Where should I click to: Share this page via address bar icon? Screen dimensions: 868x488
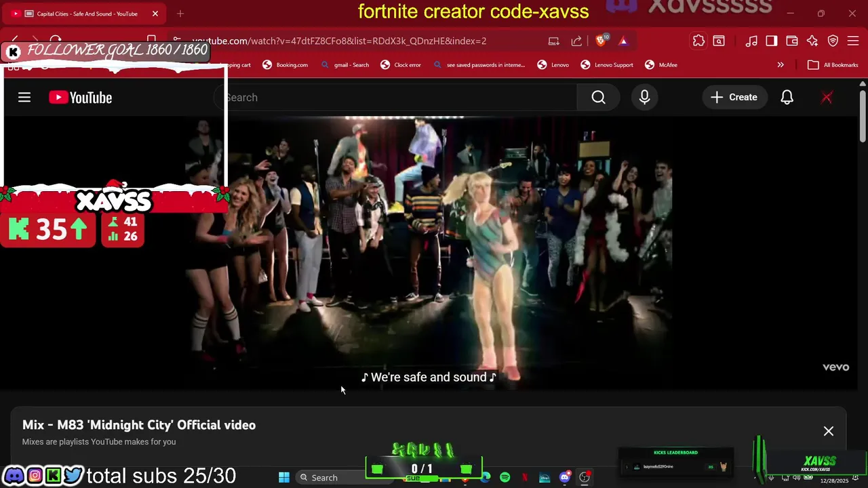[x=576, y=41]
